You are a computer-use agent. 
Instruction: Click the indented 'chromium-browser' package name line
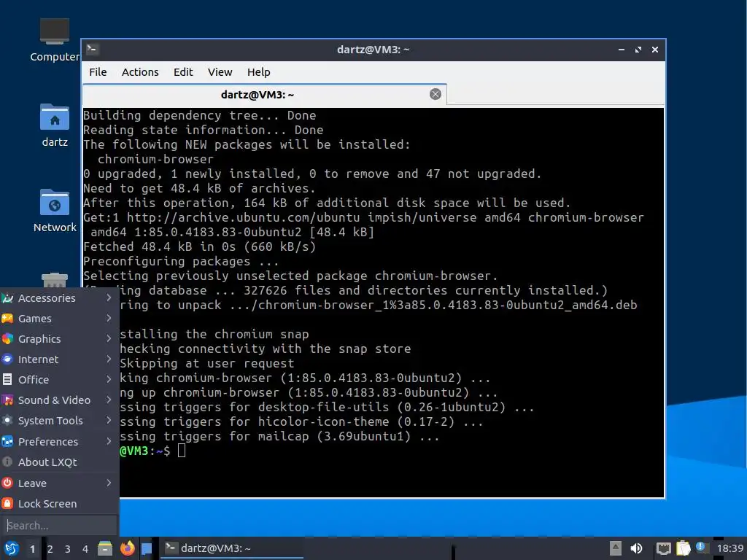[156, 159]
